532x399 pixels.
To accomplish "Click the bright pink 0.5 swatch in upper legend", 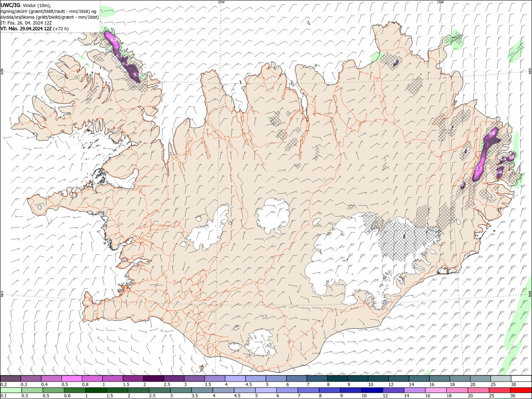I will click(x=72, y=378).
